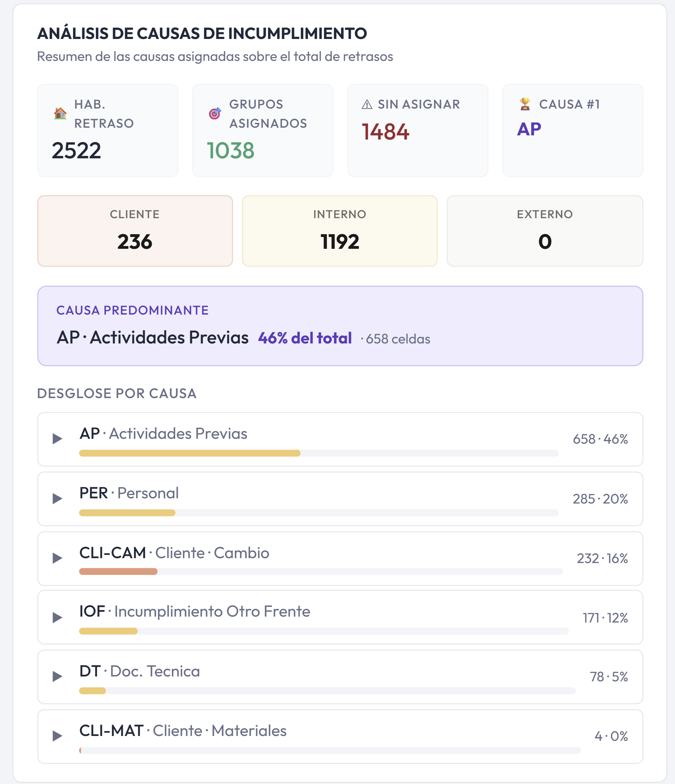Expand the AP Actividades Previas row arrow
The height and width of the screenshot is (784, 675).
click(x=57, y=439)
